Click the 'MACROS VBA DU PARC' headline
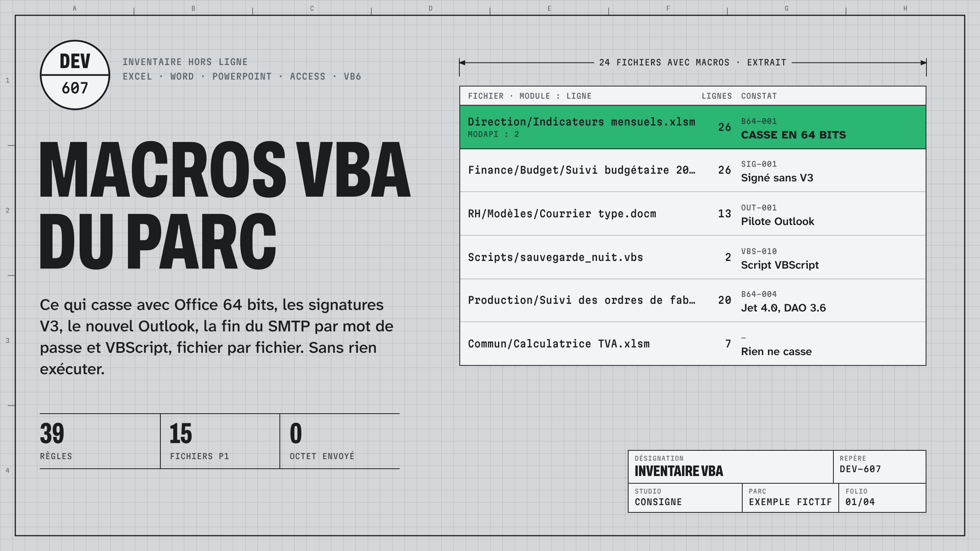 coord(225,205)
